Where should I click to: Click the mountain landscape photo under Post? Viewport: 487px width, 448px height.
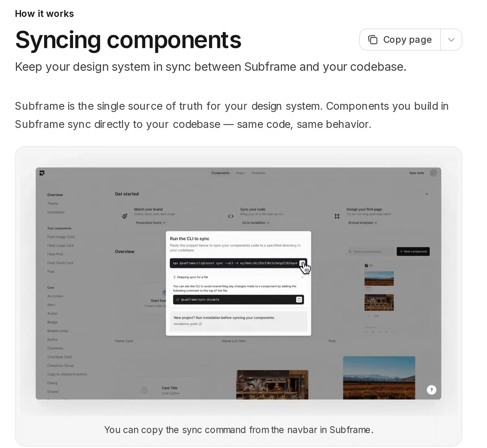379,377
